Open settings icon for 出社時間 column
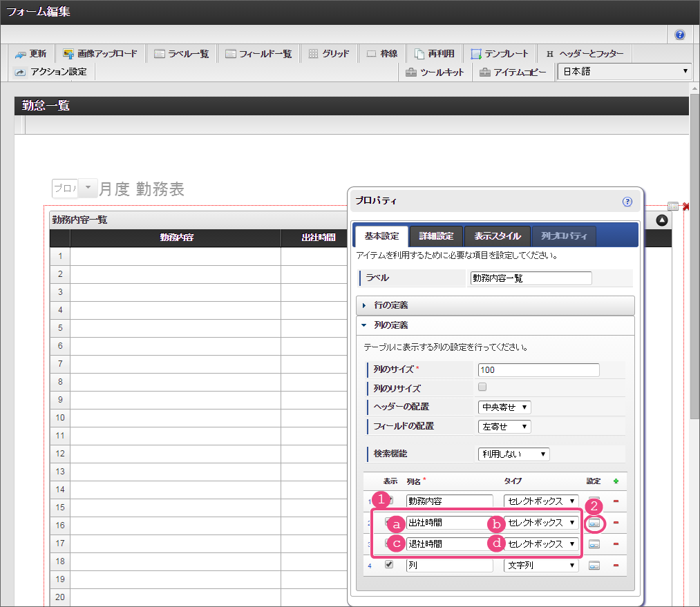 tap(594, 523)
